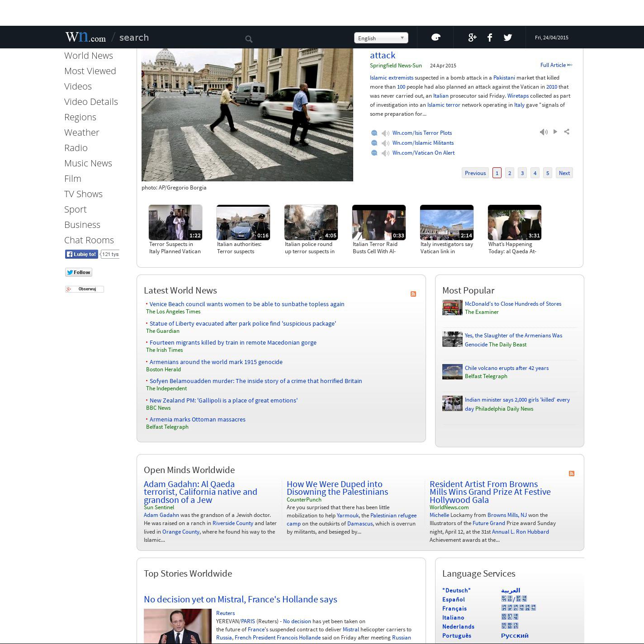
Task: Open the English language dropdown
Action: 381,38
